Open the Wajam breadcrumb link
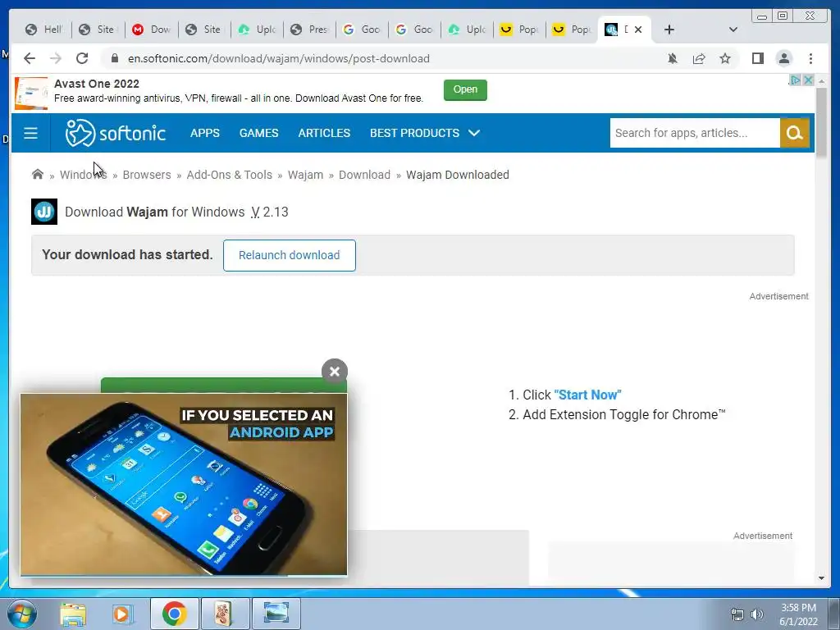 tap(305, 175)
